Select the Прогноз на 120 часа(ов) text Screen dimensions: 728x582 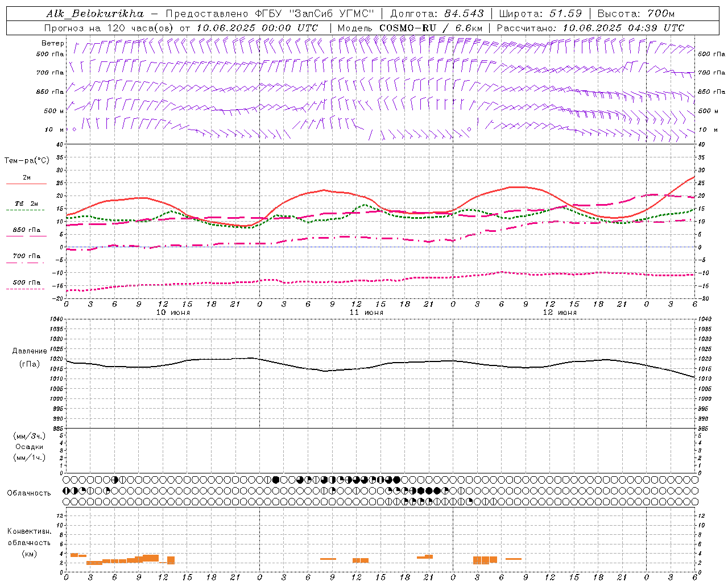(109, 28)
